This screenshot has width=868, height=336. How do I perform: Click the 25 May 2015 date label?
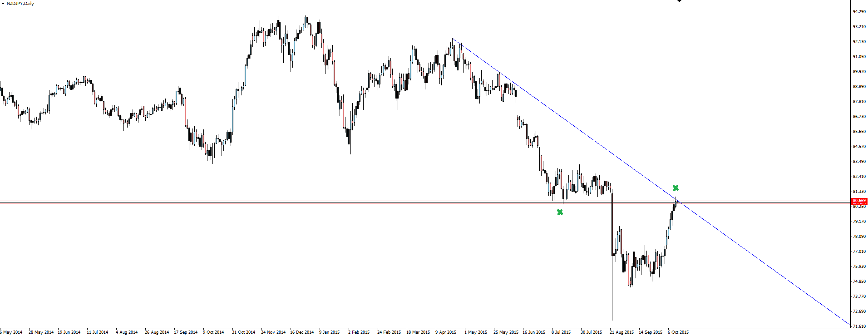point(506,332)
